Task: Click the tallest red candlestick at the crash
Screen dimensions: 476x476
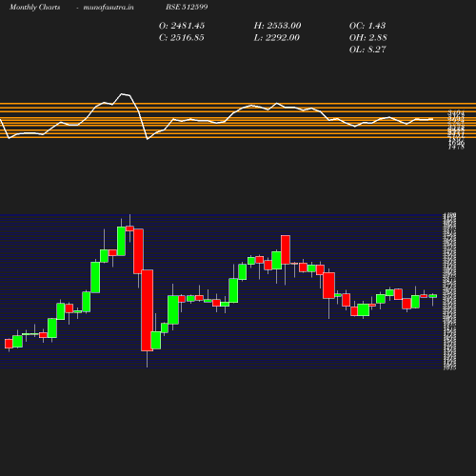Action: click(147, 310)
